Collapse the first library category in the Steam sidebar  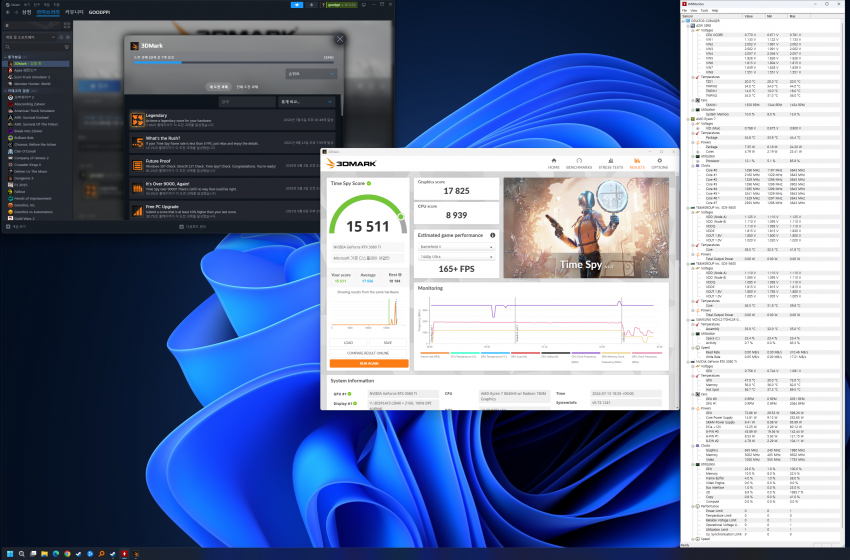click(5, 57)
